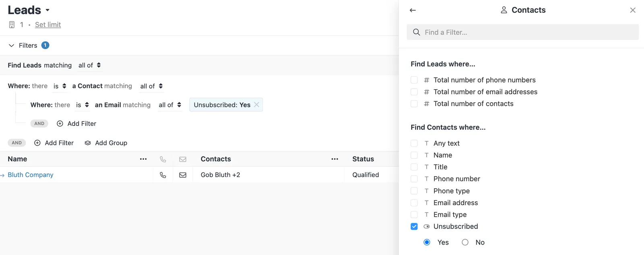
Task: Click the bottom AND operator badge
Action: pos(17,143)
